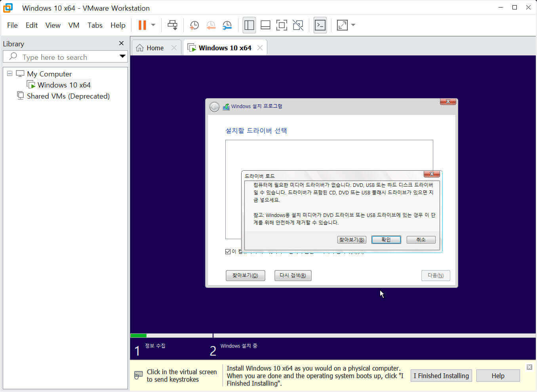537x392 pixels.
Task: Click the back arrow in Windows setup
Action: [x=214, y=107]
